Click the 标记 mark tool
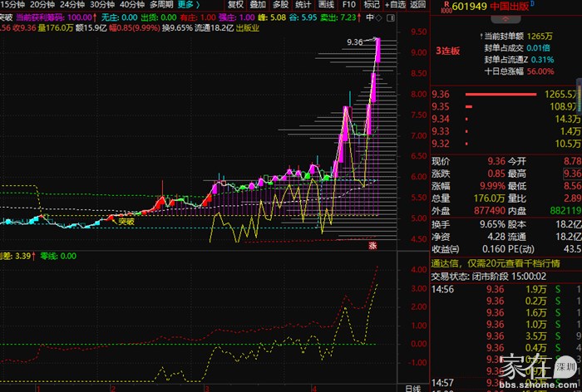The height and width of the screenshot is (392, 582). (371, 4)
